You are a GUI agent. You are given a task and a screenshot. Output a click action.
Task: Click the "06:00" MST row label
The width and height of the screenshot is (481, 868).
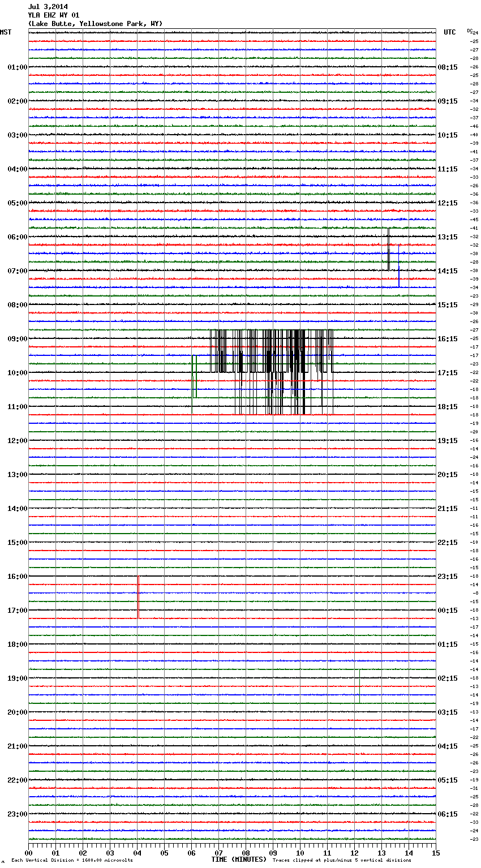[x=18, y=237]
